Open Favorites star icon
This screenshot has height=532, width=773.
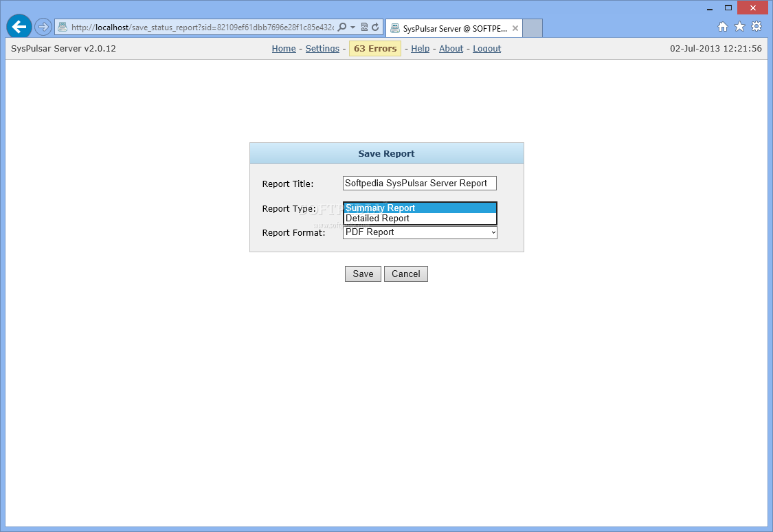click(x=739, y=27)
